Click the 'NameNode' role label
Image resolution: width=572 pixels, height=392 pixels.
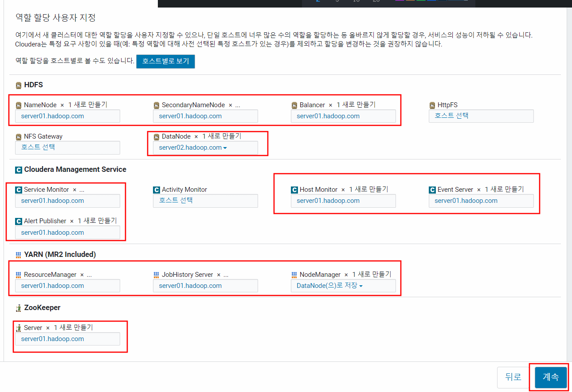40,105
